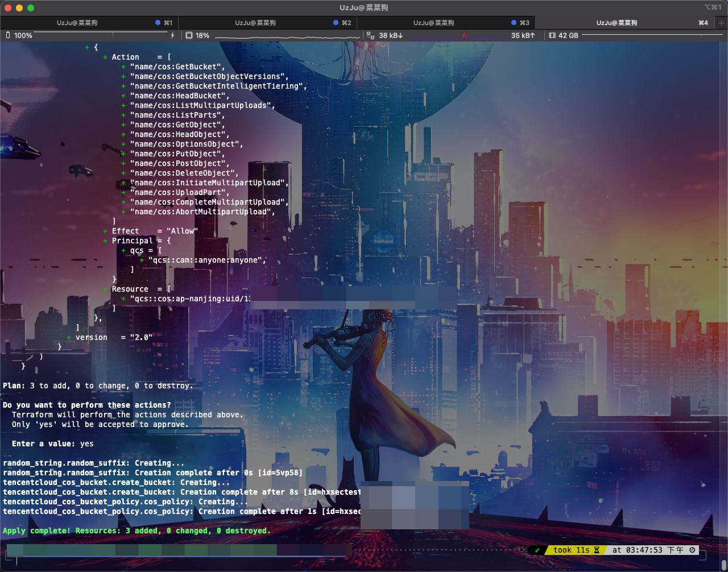Click the "name/cos:PutObject" line
Viewport: 728px width, 572px height.
pos(173,154)
